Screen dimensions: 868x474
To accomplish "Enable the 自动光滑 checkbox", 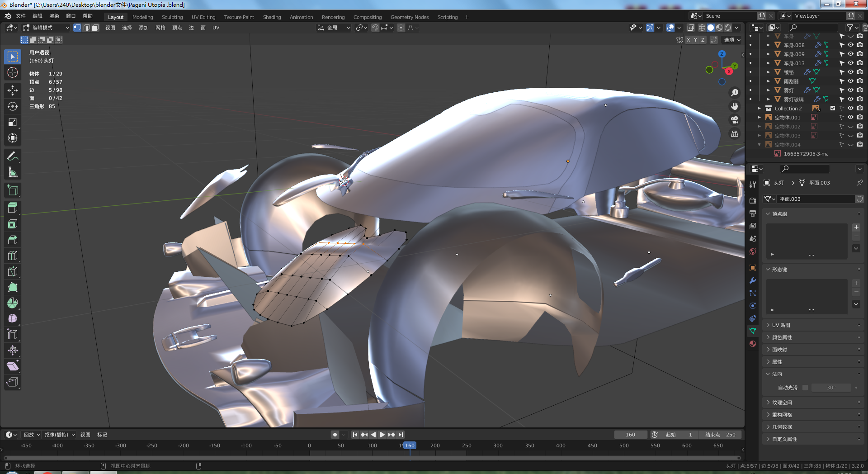I will [805, 388].
